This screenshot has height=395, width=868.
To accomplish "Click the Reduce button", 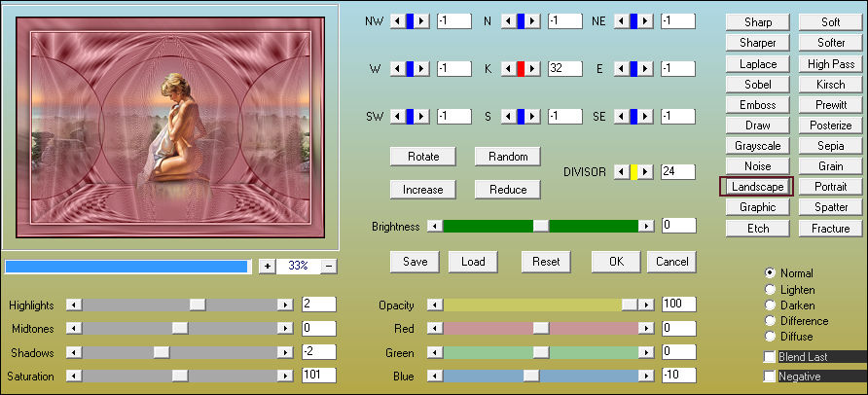I will pos(508,189).
